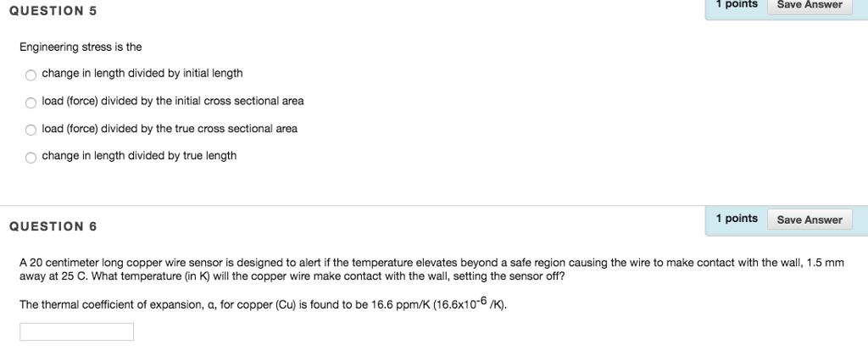Viewport: 868px width, 356px height.
Task: Click the '1 points' label of Question 6
Action: pos(736,219)
